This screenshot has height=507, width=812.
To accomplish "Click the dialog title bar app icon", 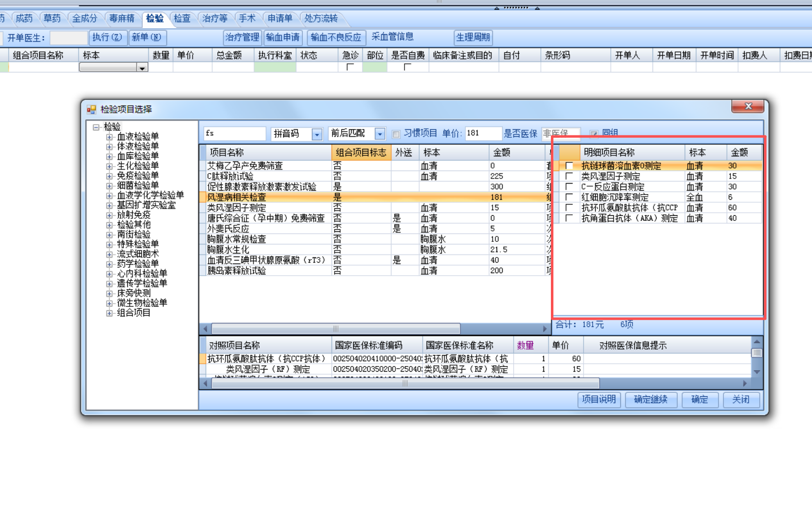I will point(91,110).
